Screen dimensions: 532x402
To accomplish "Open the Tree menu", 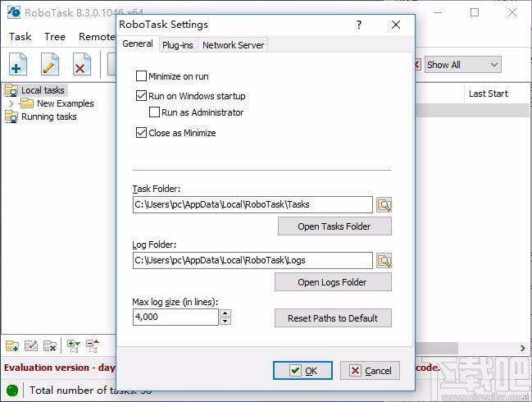I will point(55,36).
